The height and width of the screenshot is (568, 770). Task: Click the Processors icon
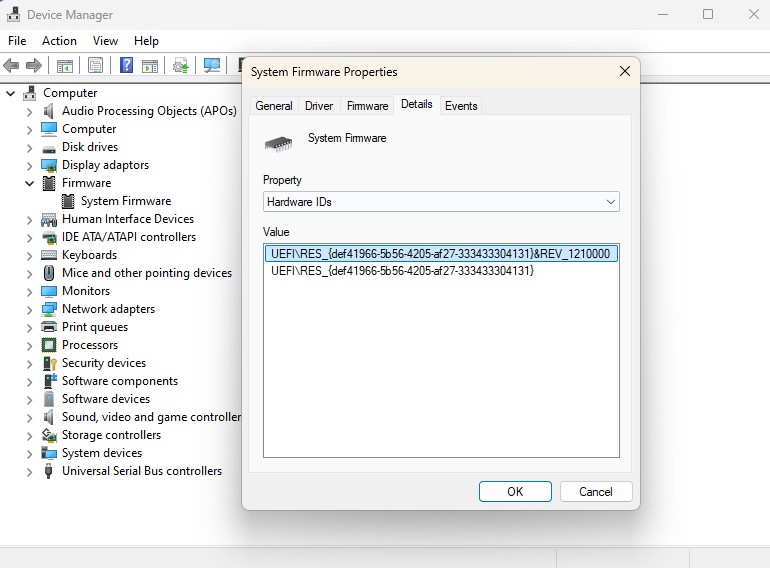(x=49, y=345)
